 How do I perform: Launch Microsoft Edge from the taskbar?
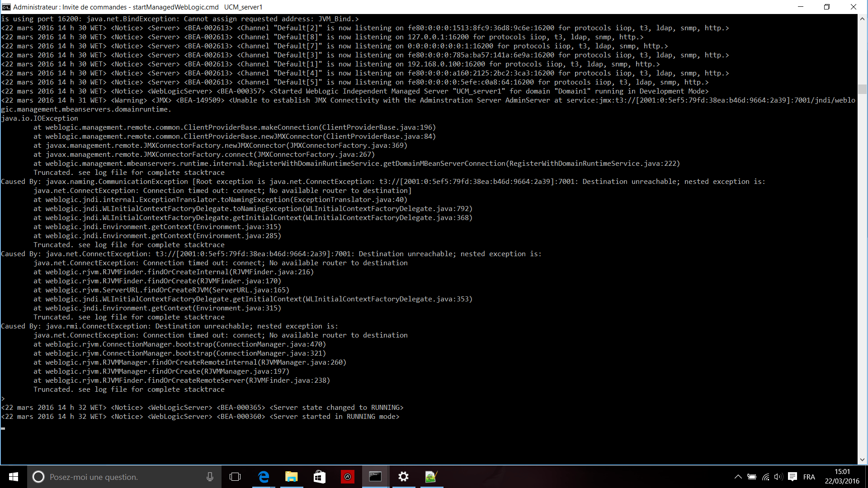point(264,477)
